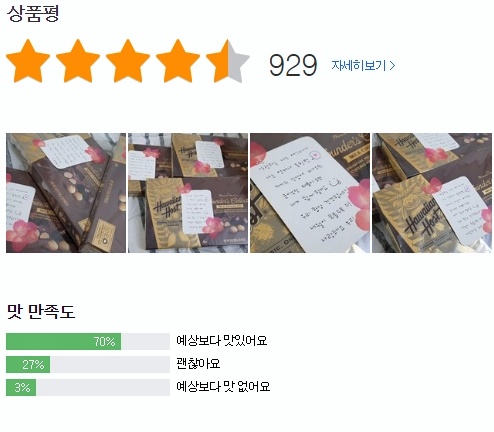Image resolution: width=494 pixels, height=432 pixels.
Task: Click the 3% green satisfaction bar
Action: click(x=21, y=387)
